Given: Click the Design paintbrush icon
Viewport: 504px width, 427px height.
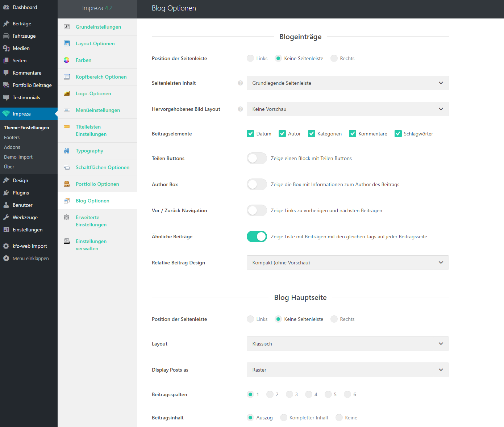Looking at the screenshot, I should [x=6, y=180].
